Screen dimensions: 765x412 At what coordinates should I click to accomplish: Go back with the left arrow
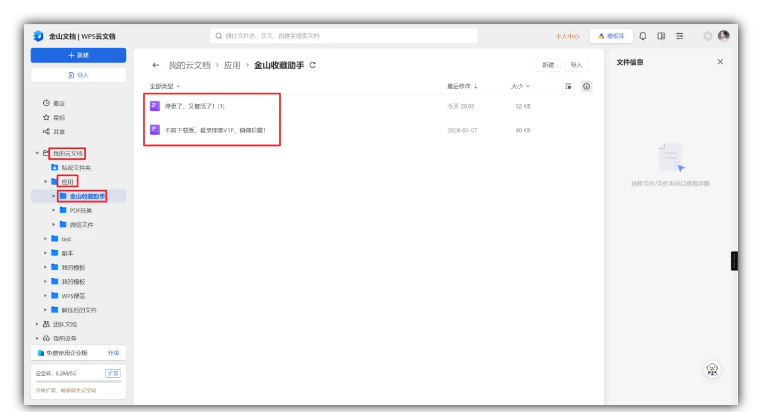pos(156,65)
